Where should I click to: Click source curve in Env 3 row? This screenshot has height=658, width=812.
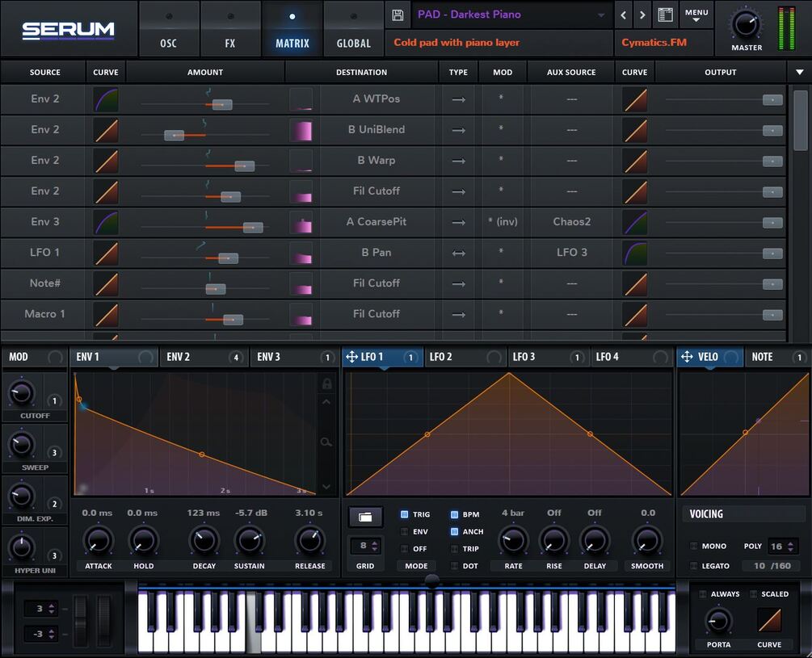(x=106, y=223)
